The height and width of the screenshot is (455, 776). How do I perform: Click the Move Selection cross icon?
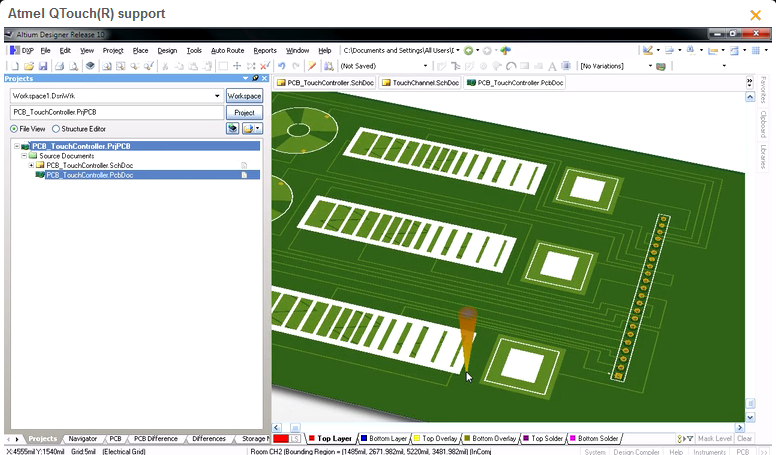pos(237,66)
